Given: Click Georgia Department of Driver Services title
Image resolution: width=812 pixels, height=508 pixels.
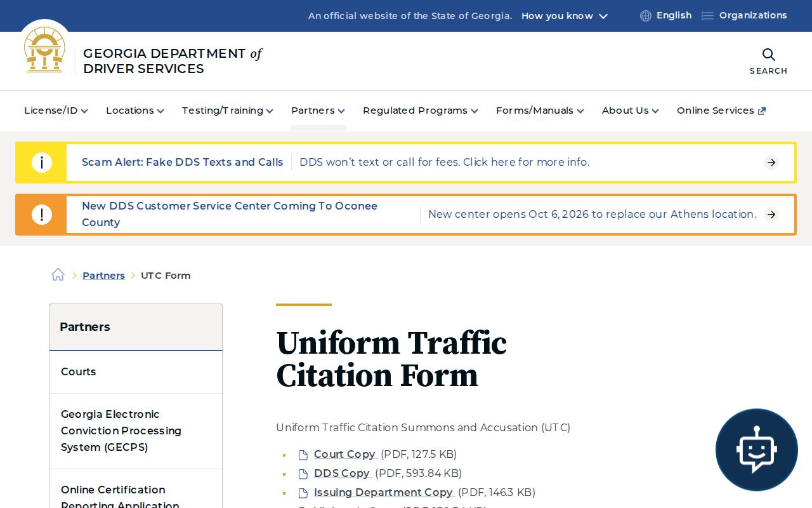Looking at the screenshot, I should (173, 61).
